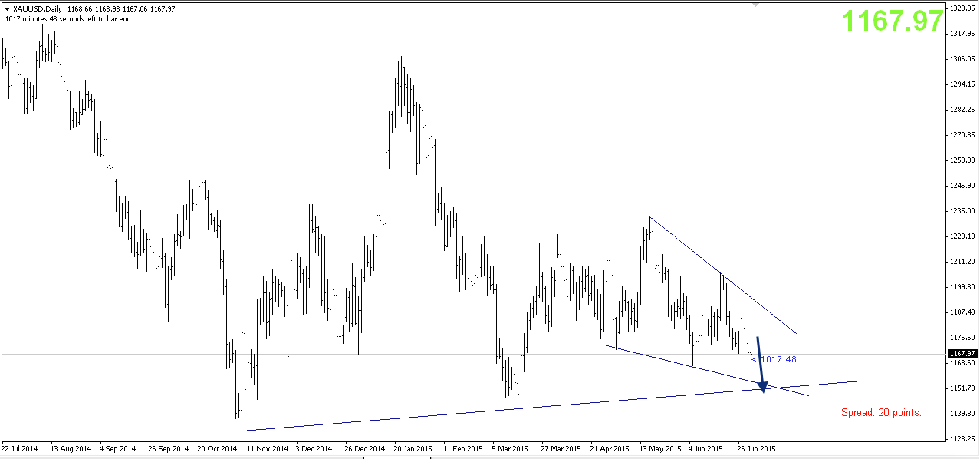Click the 1329.85 price axis label
980x459 pixels.
(962, 8)
